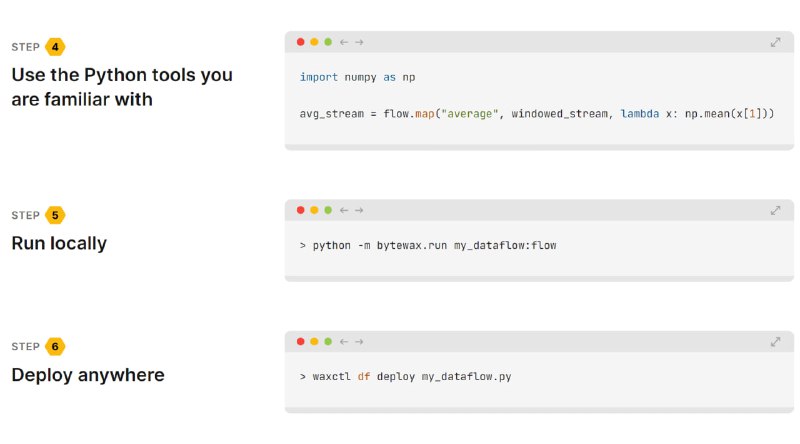Click red dot in the numpy code window
This screenshot has height=444, width=800.
click(301, 42)
